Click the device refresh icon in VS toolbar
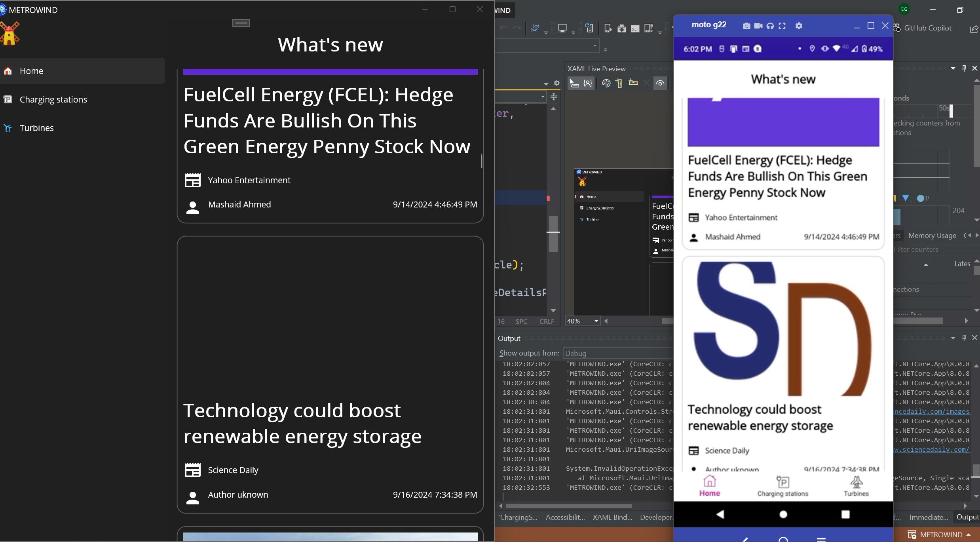The width and height of the screenshot is (980, 542). pyautogui.click(x=589, y=28)
